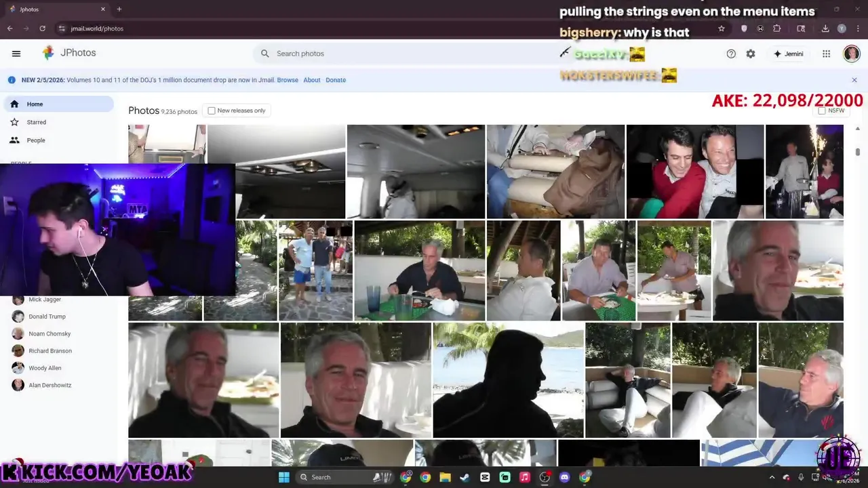
Task: Open the help question-mark icon
Action: click(x=731, y=54)
